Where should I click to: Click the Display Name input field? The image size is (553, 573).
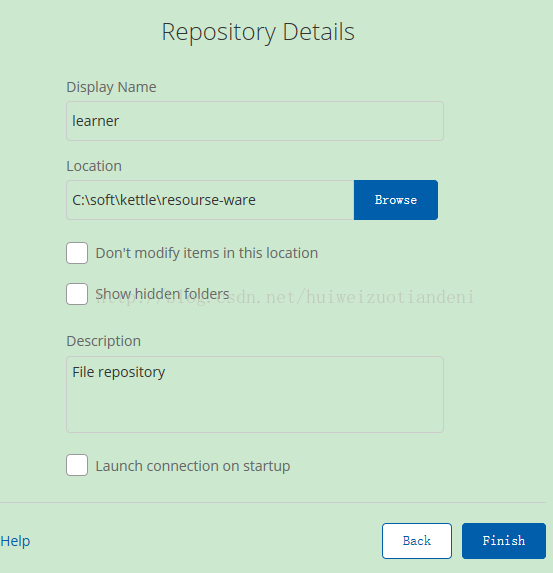255,121
